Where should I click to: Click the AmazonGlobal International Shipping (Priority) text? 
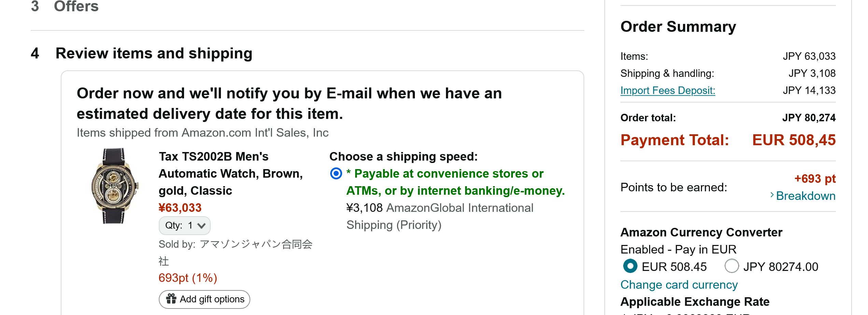pos(440,216)
